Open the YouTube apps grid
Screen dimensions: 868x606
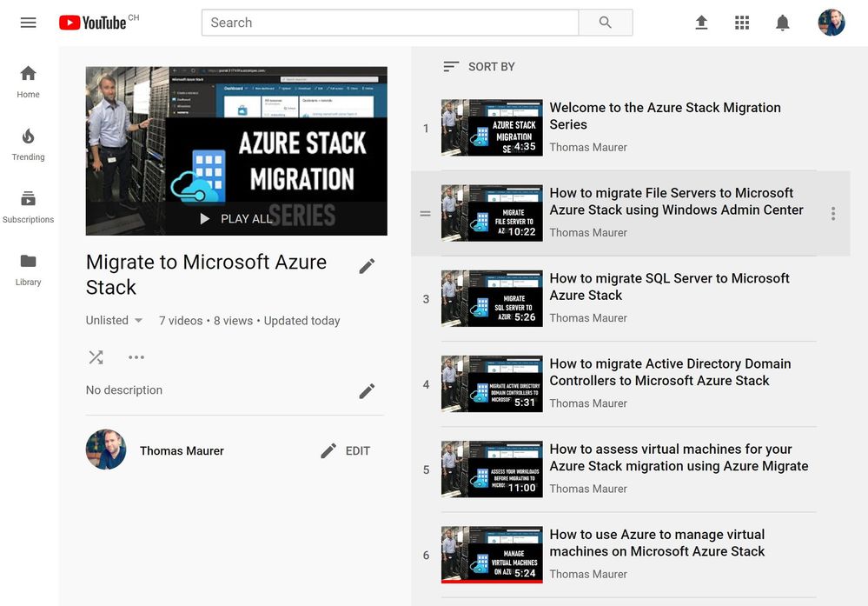pyautogui.click(x=742, y=23)
